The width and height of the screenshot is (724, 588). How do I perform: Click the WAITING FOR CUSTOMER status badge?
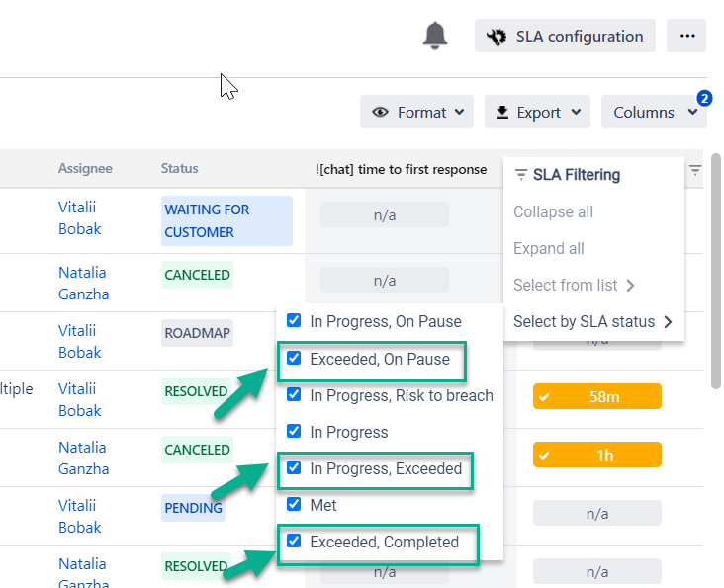pos(226,221)
